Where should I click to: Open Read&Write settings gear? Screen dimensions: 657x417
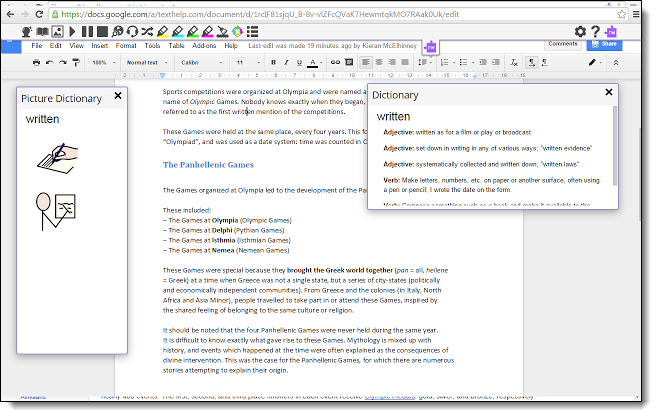(x=580, y=31)
